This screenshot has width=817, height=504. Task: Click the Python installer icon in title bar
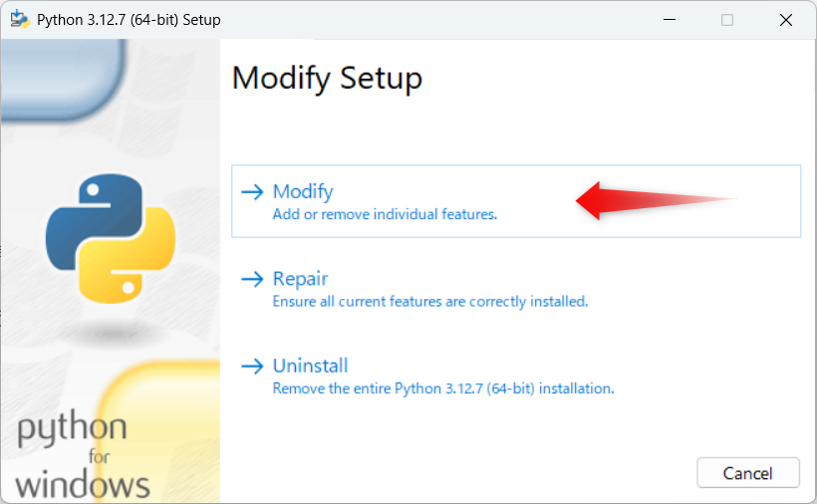(20, 19)
